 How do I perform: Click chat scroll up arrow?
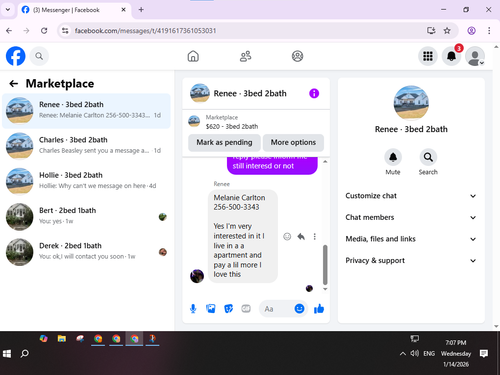click(325, 162)
